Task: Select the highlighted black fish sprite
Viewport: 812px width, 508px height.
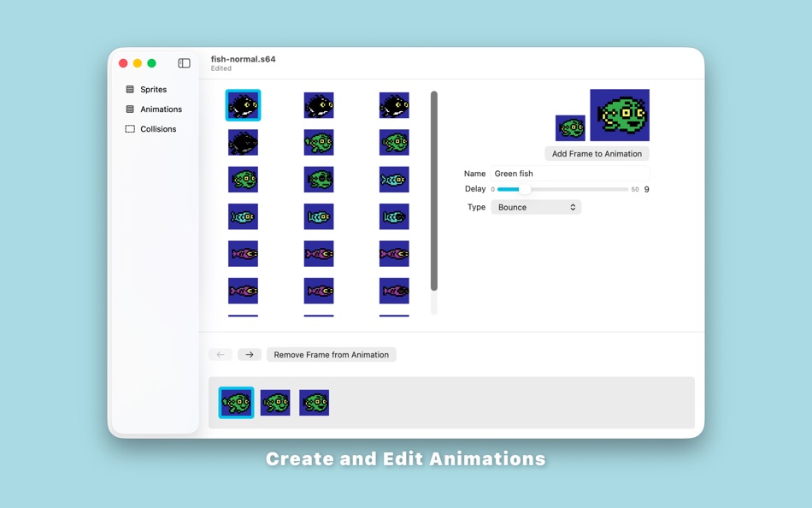Action: coord(243,105)
